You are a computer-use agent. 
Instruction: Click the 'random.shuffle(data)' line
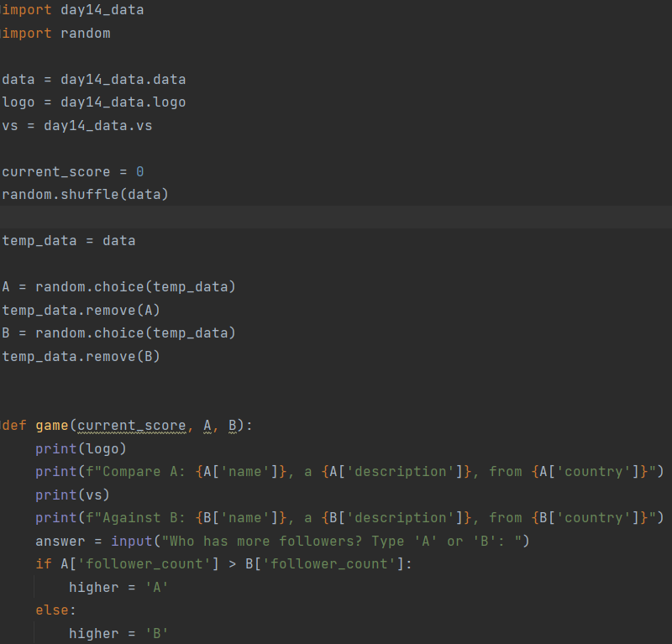86,195
